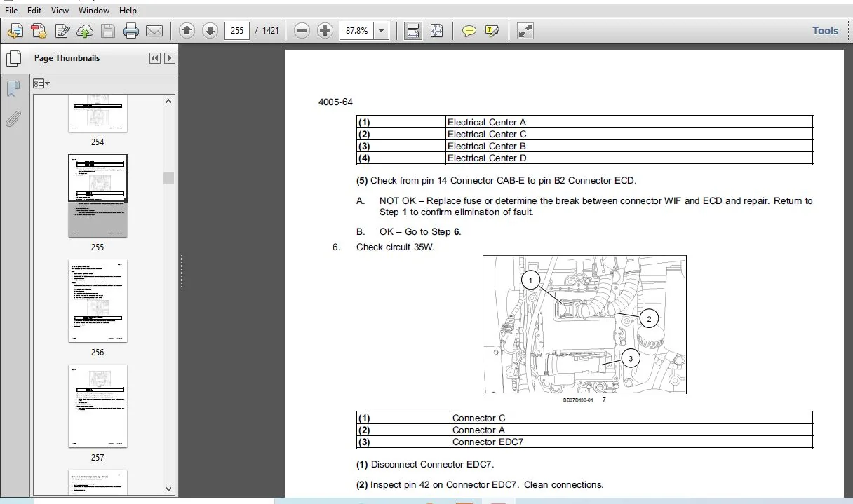Open the View menu
The height and width of the screenshot is (504, 853).
pyautogui.click(x=60, y=11)
